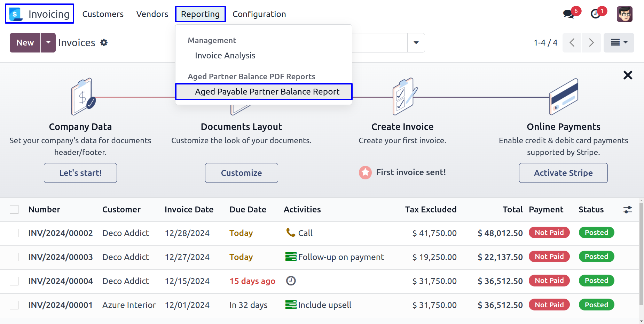644x324 pixels.
Task: Expand the search options dropdown arrow
Action: [416, 43]
